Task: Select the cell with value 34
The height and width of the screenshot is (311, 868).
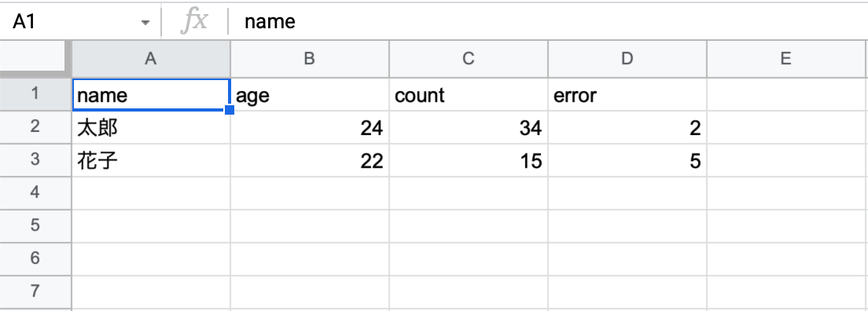Action: point(469,128)
